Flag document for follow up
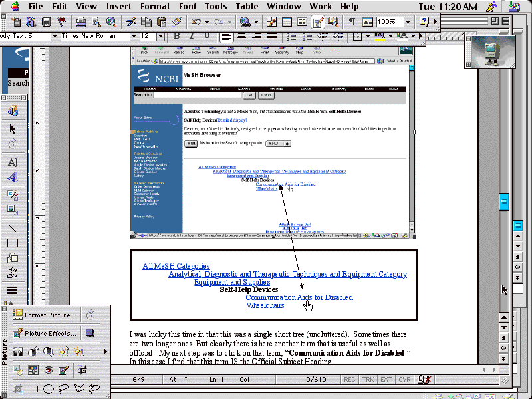The image size is (532, 399). (x=61, y=22)
